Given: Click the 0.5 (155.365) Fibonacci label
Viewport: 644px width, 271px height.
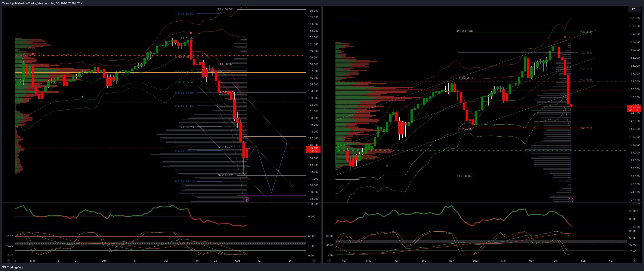Looking at the screenshot, I should click(187, 82).
